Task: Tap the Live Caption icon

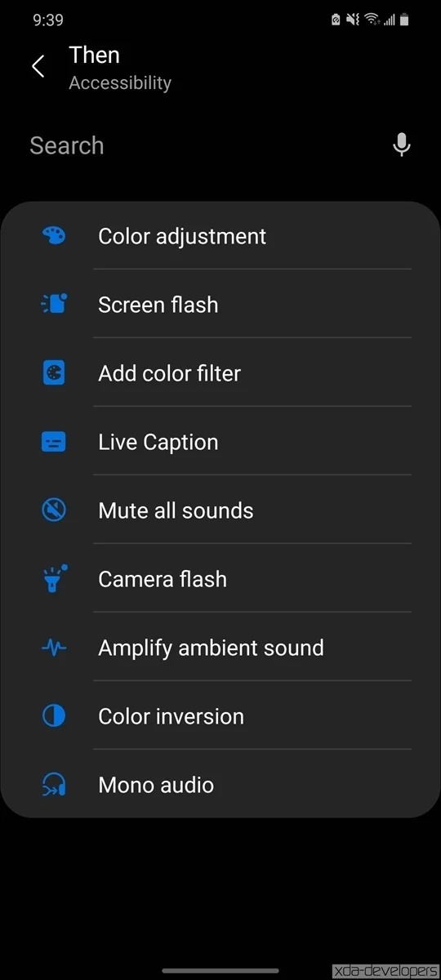Action: pyautogui.click(x=53, y=442)
